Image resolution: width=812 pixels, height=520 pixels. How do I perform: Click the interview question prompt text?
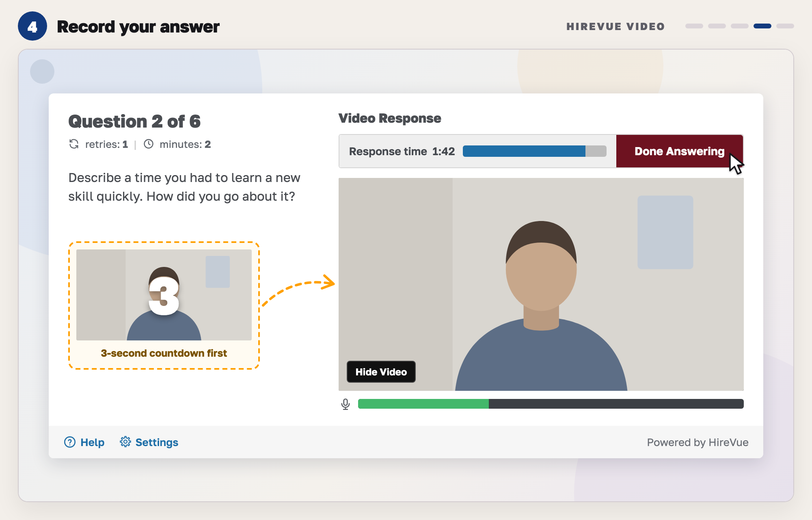(x=184, y=187)
